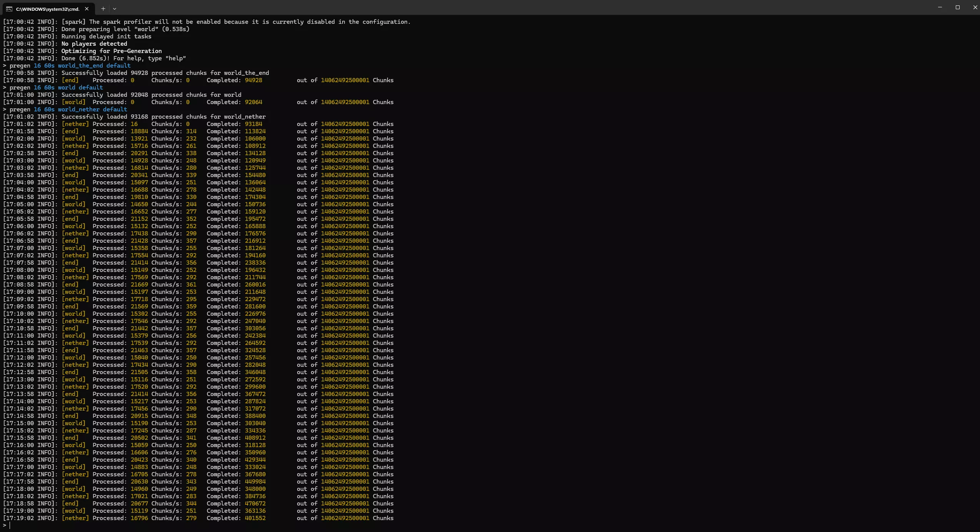Click Completed value 299600 at 17:13:02
Viewport: 980px width, 532px height.
point(255,387)
